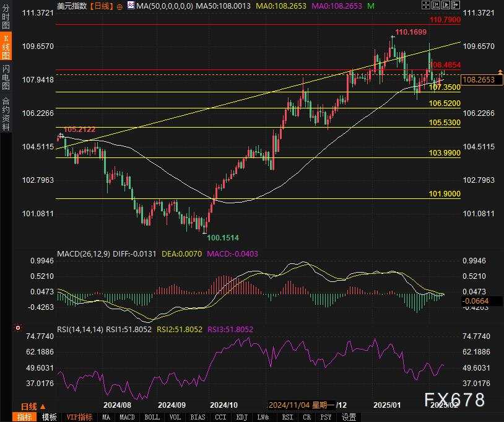Click the 2024/11/04 星期一 date cursor label
The width and height of the screenshot is (504, 422).
pos(302,405)
